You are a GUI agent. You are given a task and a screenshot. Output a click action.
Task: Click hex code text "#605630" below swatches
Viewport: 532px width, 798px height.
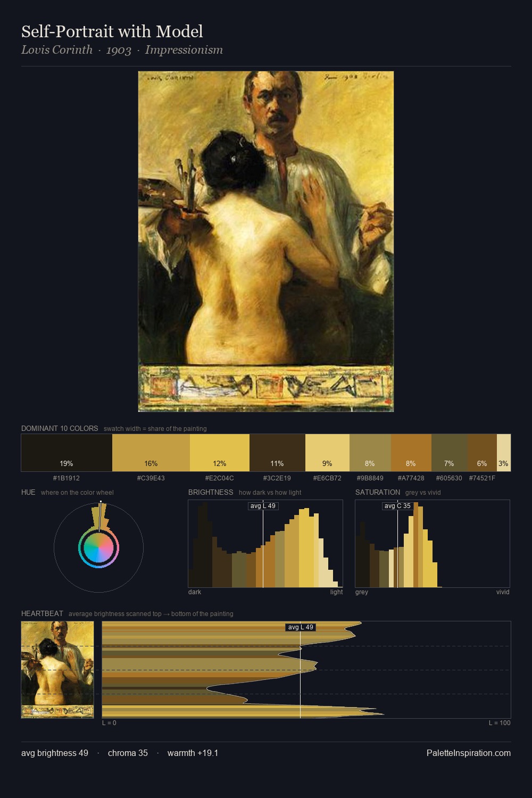pyautogui.click(x=450, y=478)
